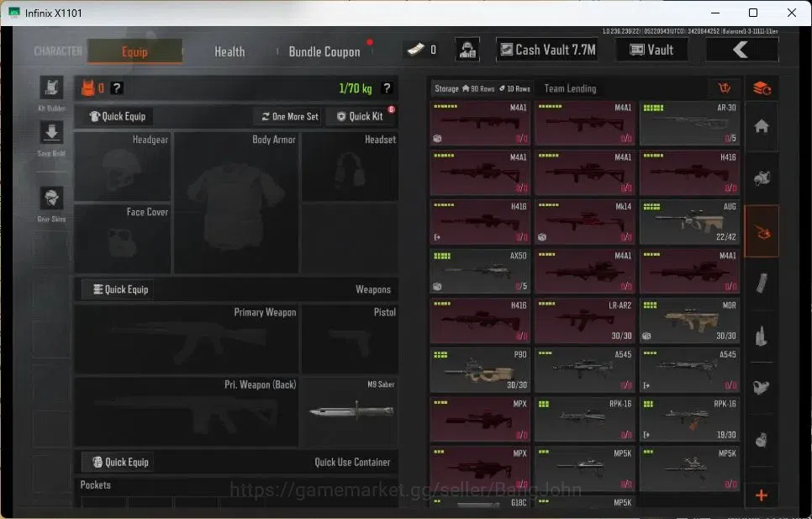Image resolution: width=812 pixels, height=519 pixels.
Task: Click the orange stack organize icon
Action: pos(762,88)
